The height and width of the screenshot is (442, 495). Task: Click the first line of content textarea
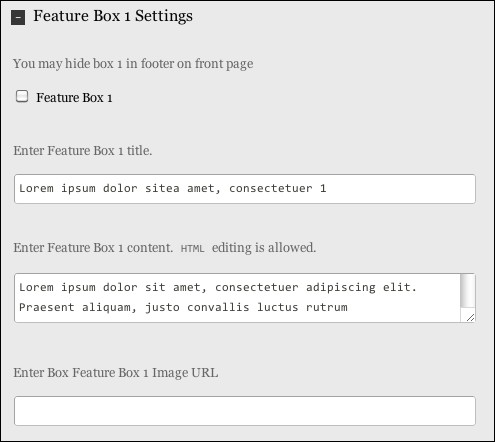(218, 287)
